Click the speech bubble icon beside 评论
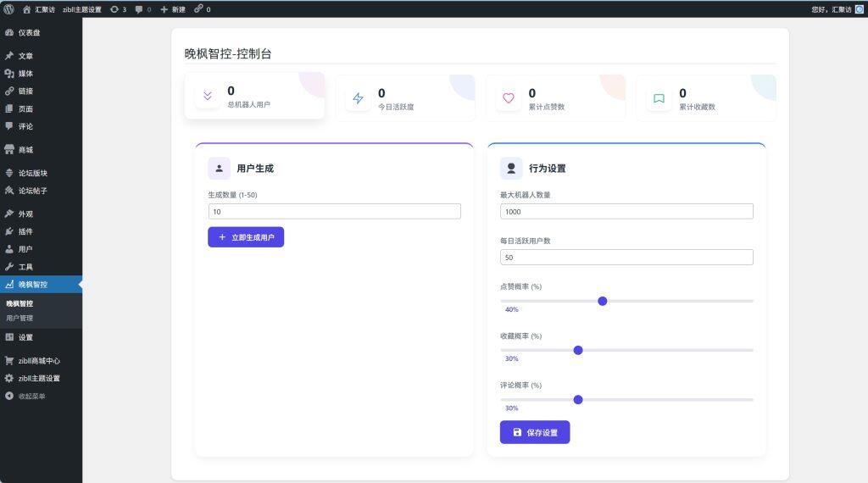The image size is (868, 483). point(8,126)
